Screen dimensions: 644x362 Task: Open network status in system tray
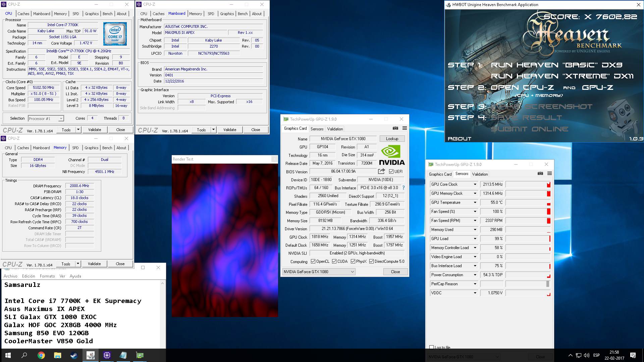(579, 355)
